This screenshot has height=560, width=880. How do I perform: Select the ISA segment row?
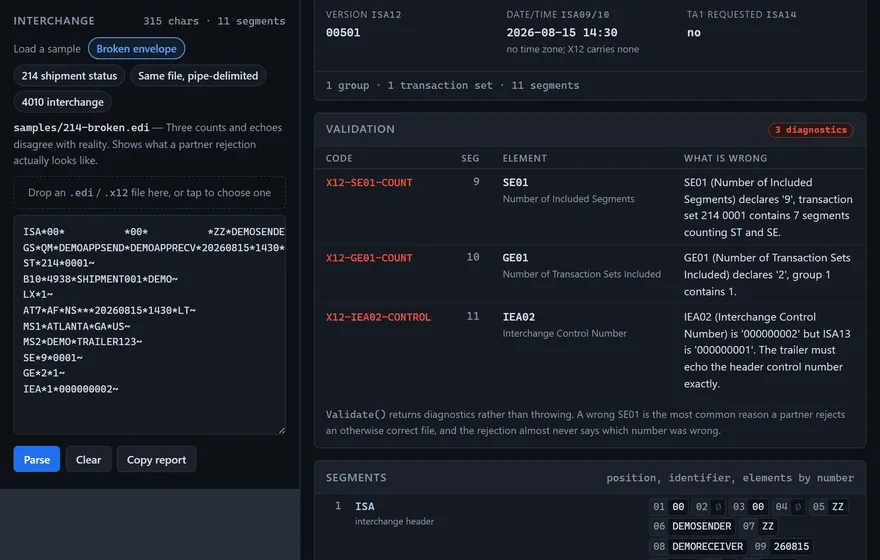click(590, 527)
